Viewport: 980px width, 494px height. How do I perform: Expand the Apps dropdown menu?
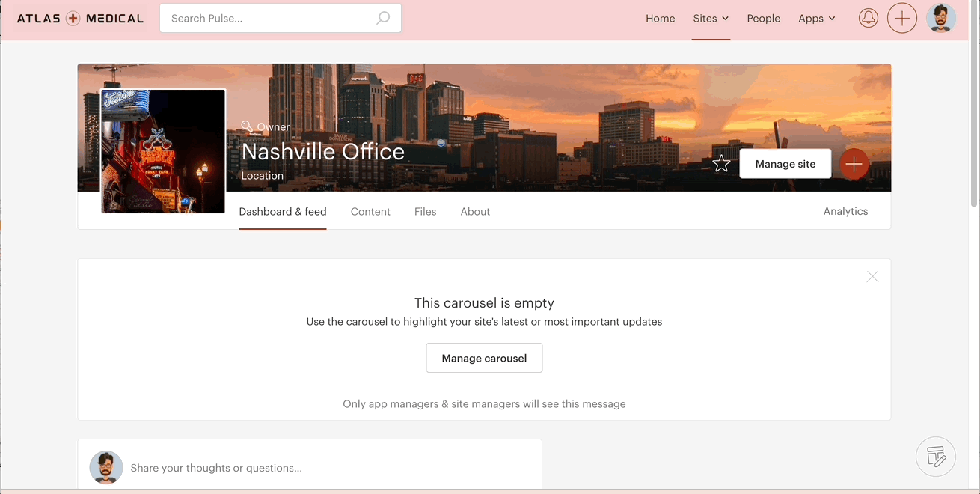pos(816,19)
